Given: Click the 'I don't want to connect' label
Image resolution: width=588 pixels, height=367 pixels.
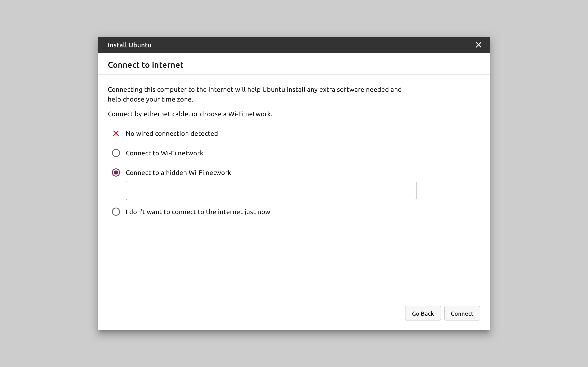Looking at the screenshot, I should coord(198,212).
